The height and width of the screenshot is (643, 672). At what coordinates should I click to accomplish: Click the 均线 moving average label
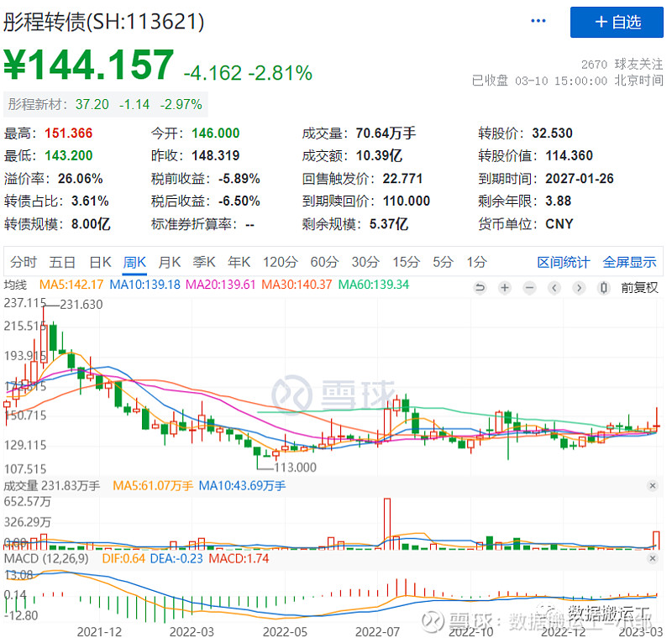15,285
